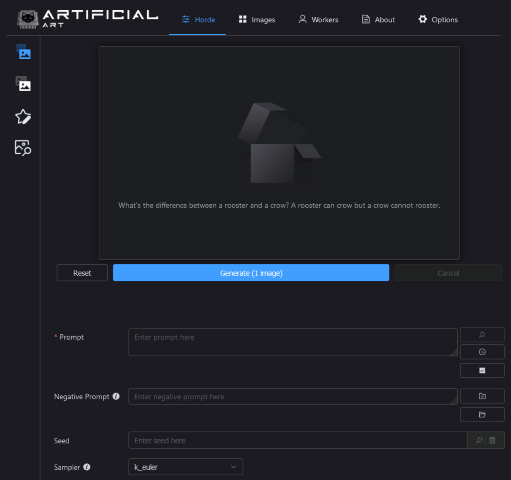This screenshot has width=511, height=480.
Task: Click the Options tab gear icon
Action: click(423, 19)
